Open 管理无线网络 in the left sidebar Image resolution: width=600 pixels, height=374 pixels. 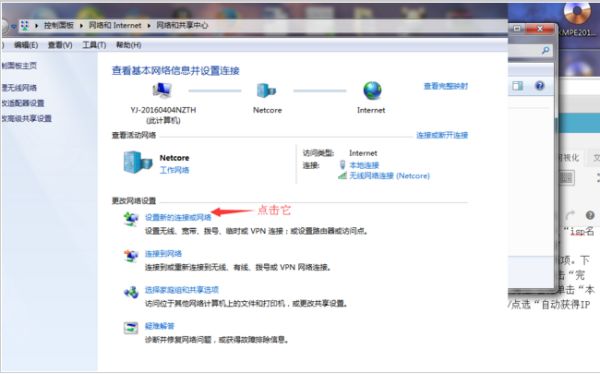(x=19, y=88)
